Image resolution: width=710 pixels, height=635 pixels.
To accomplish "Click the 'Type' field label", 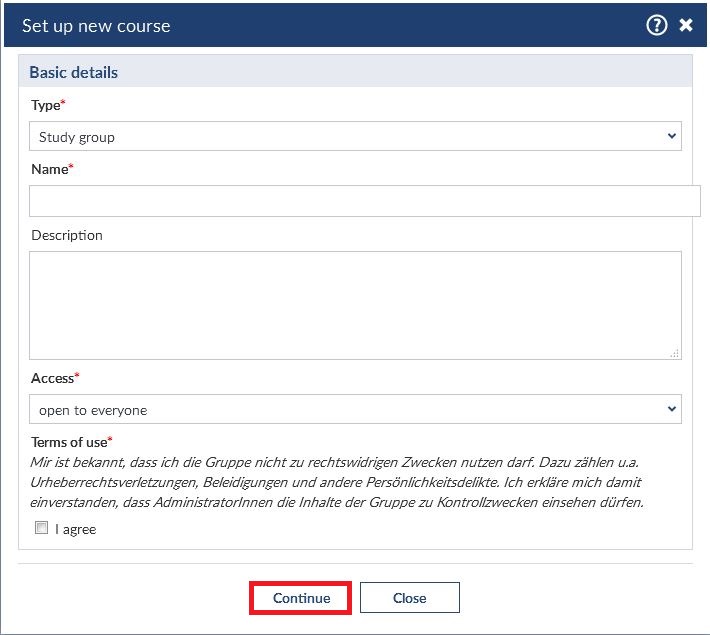I will coord(46,105).
